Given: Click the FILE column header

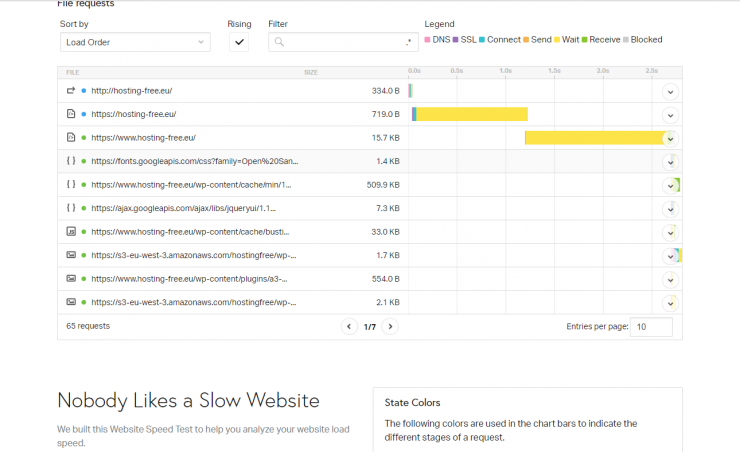Looking at the screenshot, I should pos(73,72).
